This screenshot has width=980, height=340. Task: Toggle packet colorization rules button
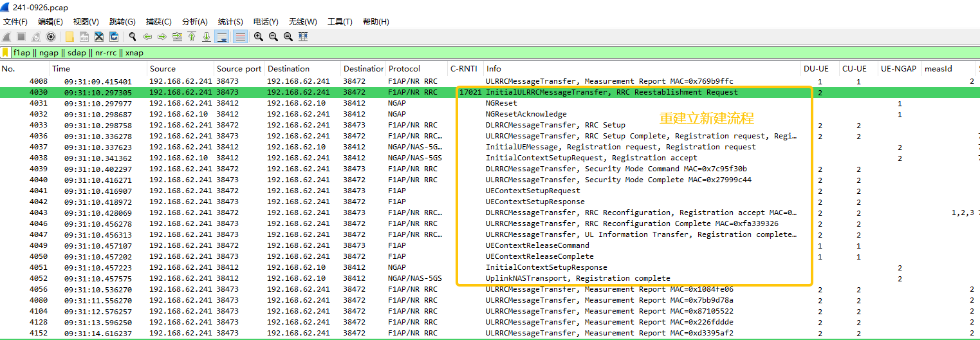coord(240,37)
